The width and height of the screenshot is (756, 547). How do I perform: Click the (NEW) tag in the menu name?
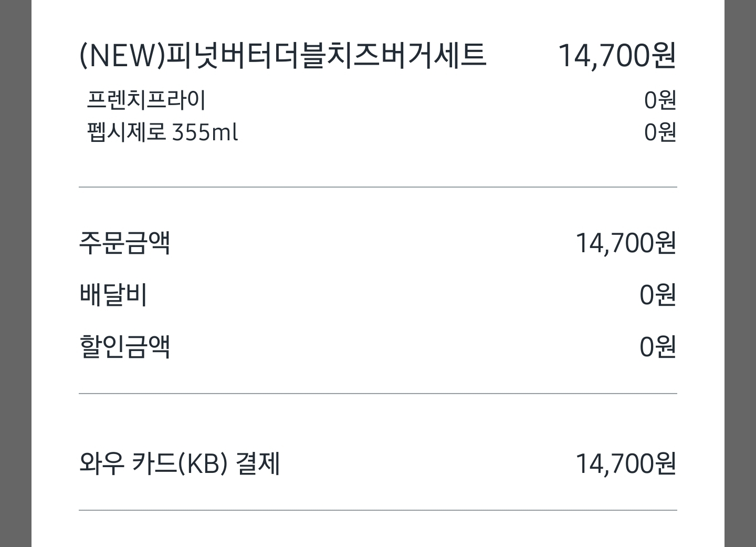tap(122, 55)
